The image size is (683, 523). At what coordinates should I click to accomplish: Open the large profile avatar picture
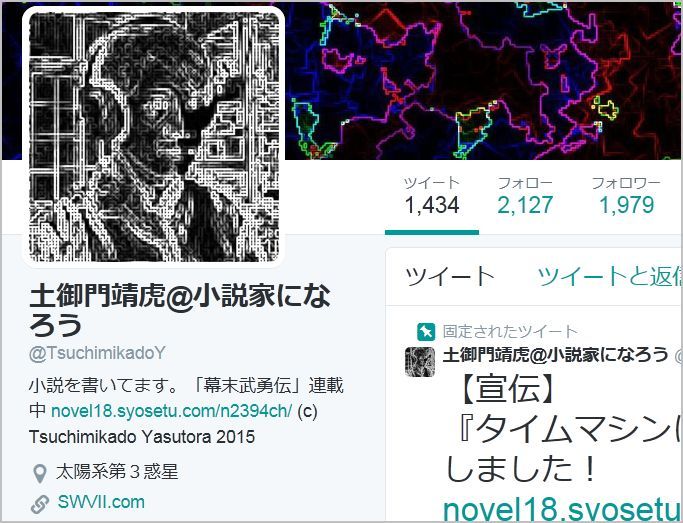click(153, 136)
